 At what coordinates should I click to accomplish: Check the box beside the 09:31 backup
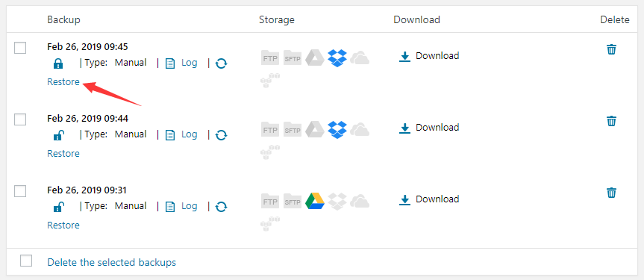20,191
